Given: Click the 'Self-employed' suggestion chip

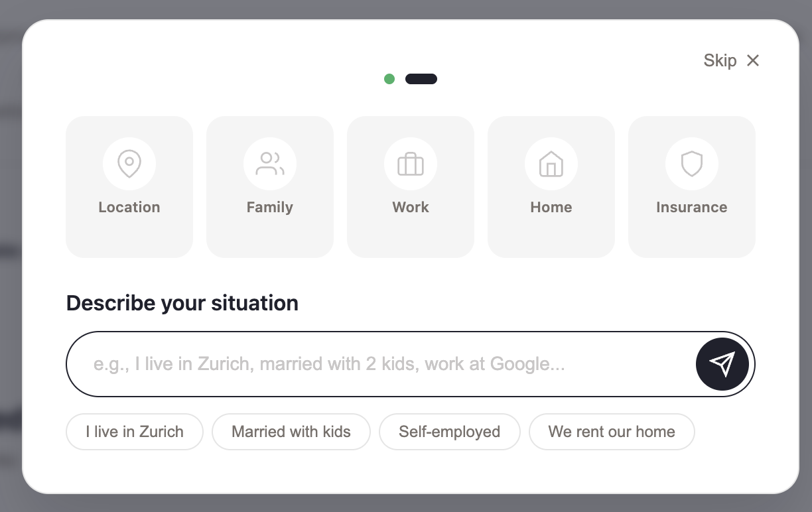Looking at the screenshot, I should coord(449,432).
